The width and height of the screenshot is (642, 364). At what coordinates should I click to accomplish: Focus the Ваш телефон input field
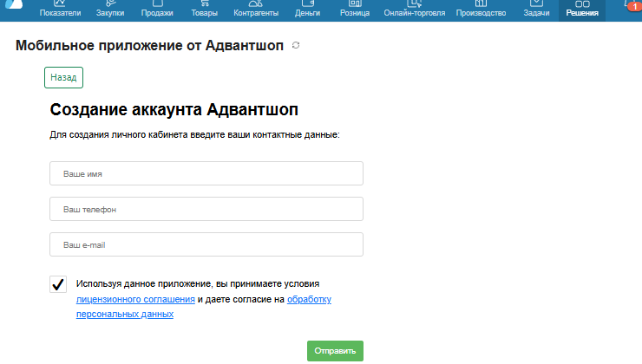point(206,209)
